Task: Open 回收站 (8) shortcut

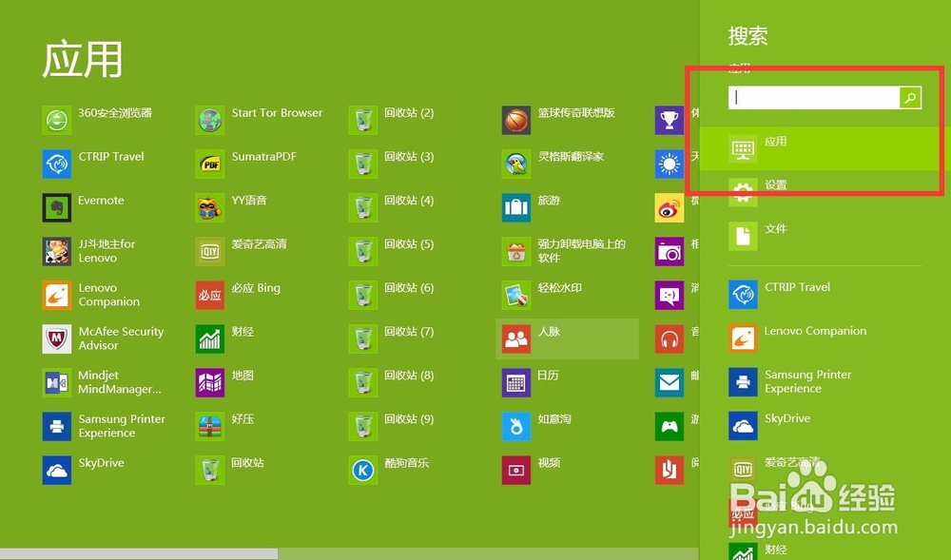Action: click(391, 382)
